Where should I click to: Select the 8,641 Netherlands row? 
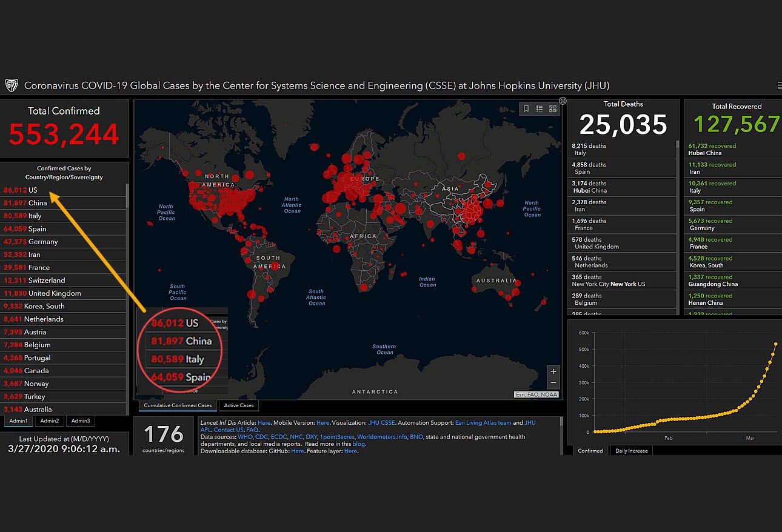[x=64, y=319]
